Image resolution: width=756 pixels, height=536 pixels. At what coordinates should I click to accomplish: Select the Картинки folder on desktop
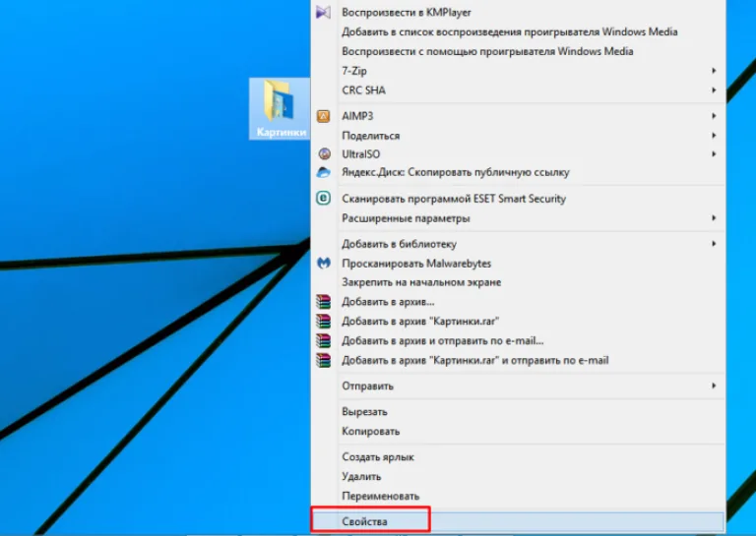coord(280,109)
